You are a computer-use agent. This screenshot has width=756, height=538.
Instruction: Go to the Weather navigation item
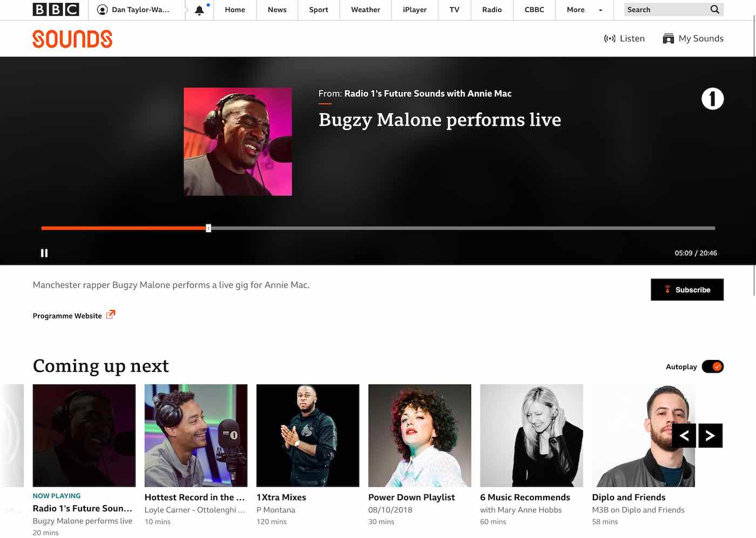point(365,10)
